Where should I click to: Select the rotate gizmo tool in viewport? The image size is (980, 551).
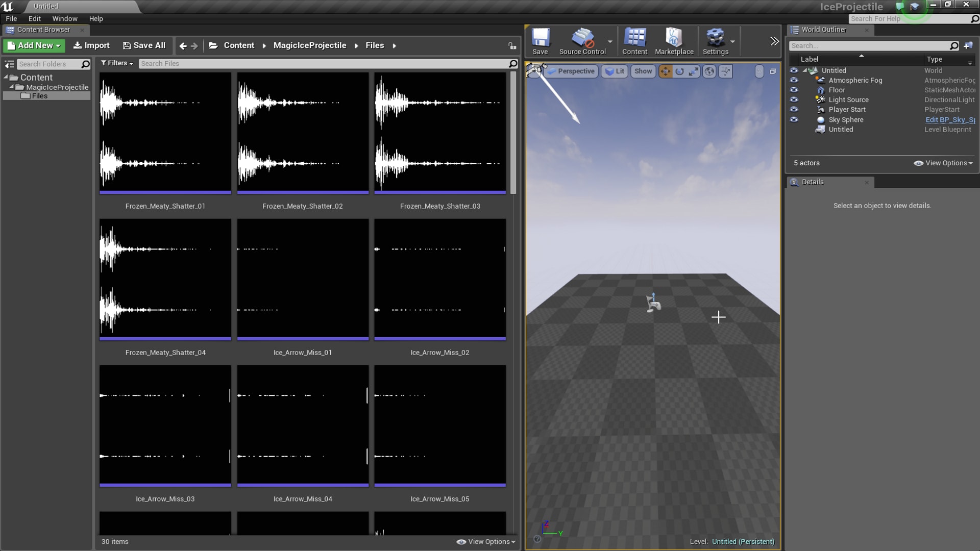click(x=679, y=71)
